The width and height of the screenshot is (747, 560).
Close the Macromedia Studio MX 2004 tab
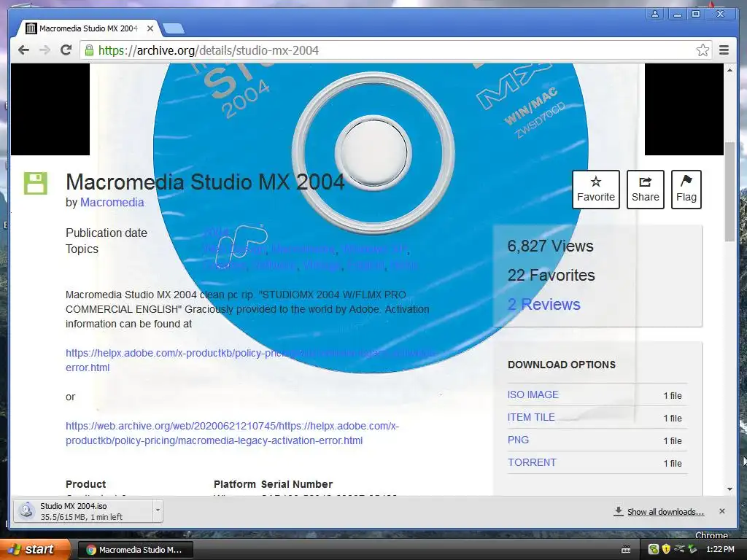[x=150, y=28]
